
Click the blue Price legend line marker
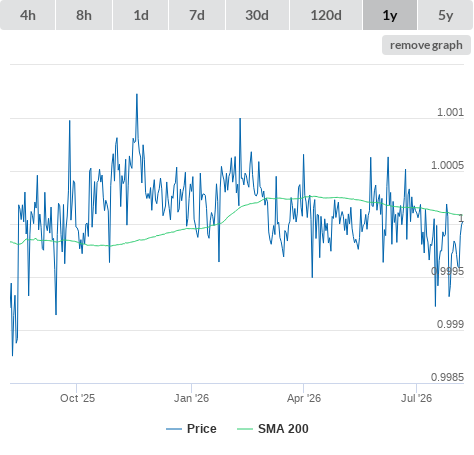174,429
